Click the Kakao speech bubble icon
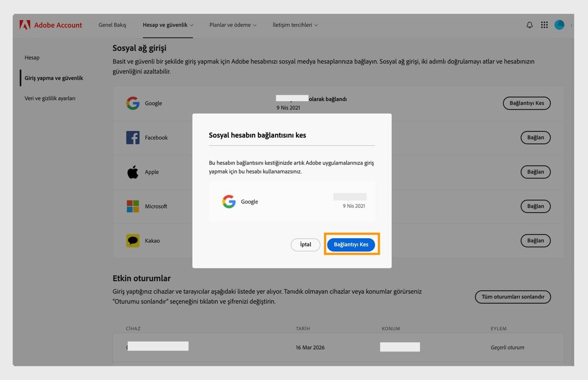 pyautogui.click(x=133, y=240)
